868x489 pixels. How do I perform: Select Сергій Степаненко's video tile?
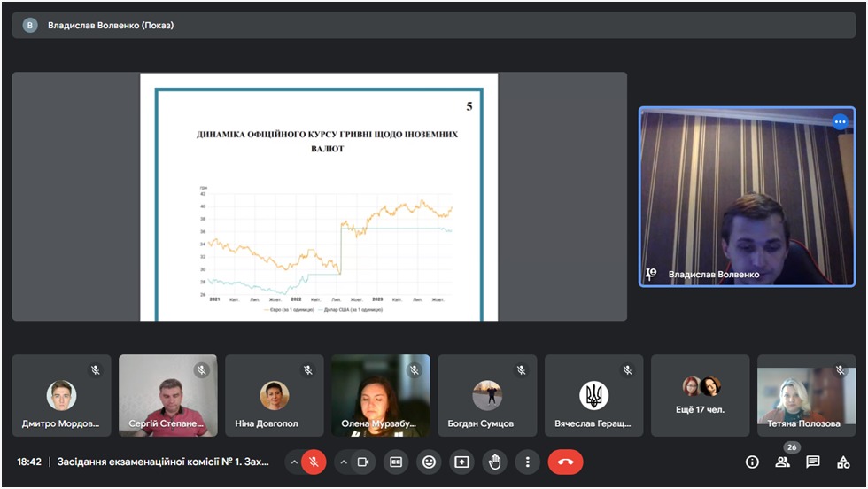[168, 396]
